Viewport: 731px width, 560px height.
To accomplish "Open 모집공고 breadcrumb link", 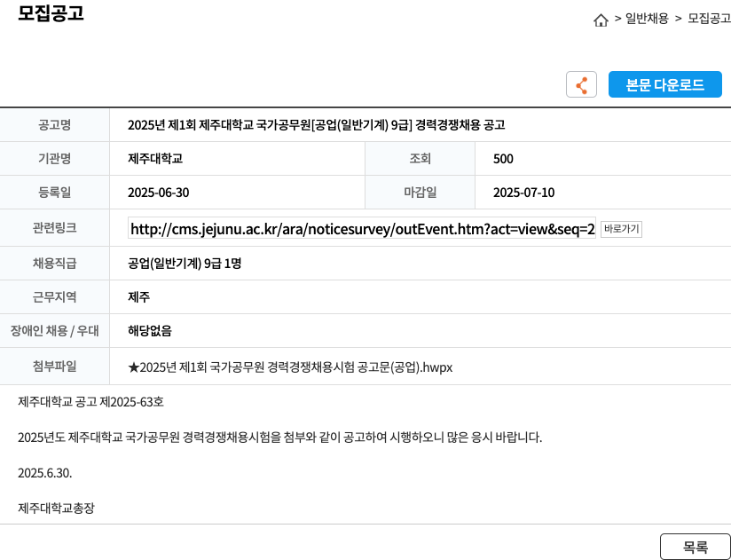I will pos(710,19).
